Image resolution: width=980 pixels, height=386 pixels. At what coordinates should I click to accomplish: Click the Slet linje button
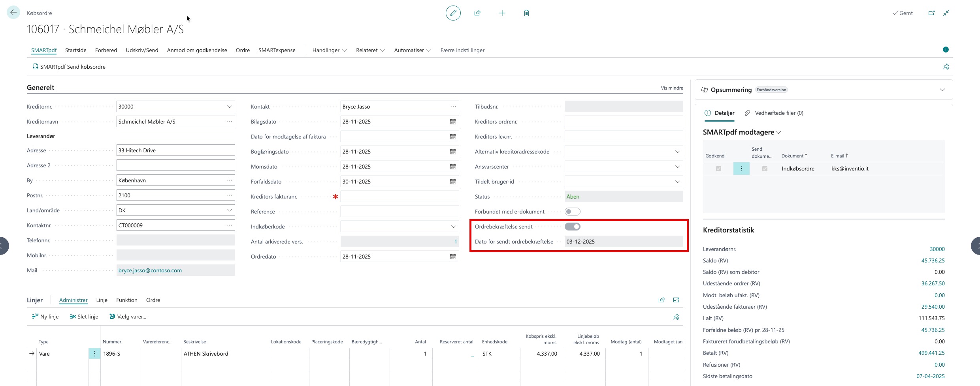84,317
